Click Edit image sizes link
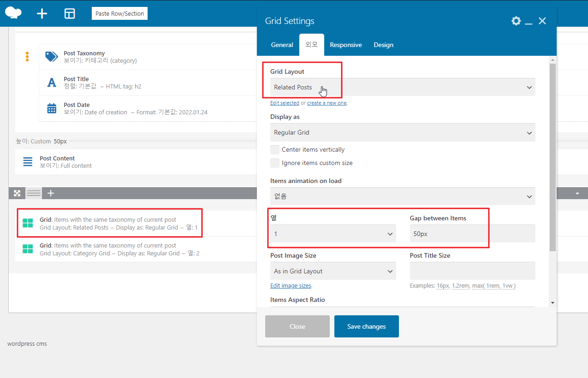 [291, 286]
